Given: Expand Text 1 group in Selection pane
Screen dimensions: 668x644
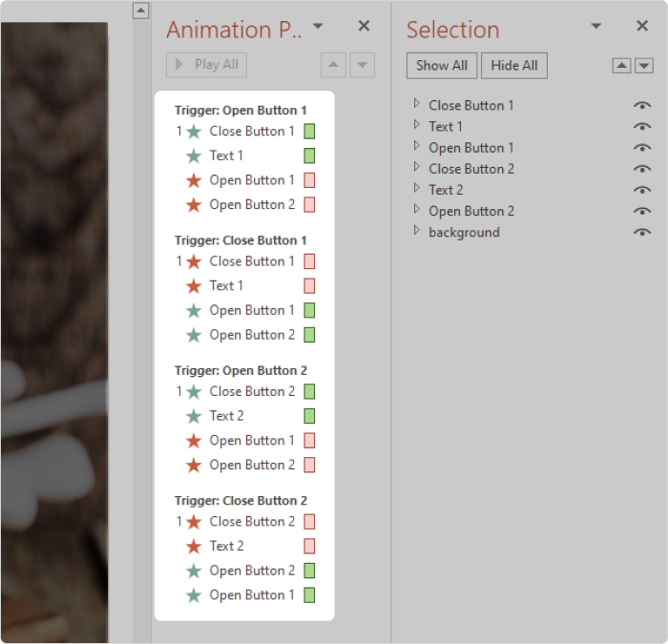Looking at the screenshot, I should 417,124.
